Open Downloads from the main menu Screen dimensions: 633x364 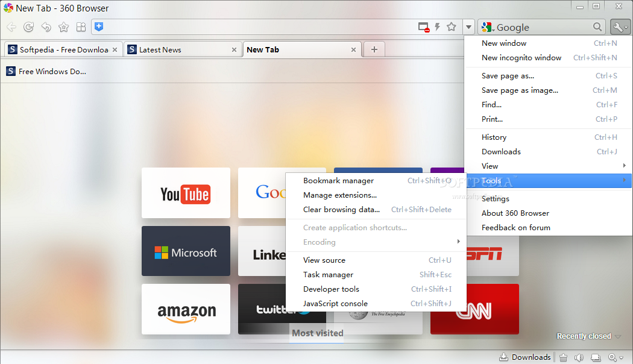[549, 152]
